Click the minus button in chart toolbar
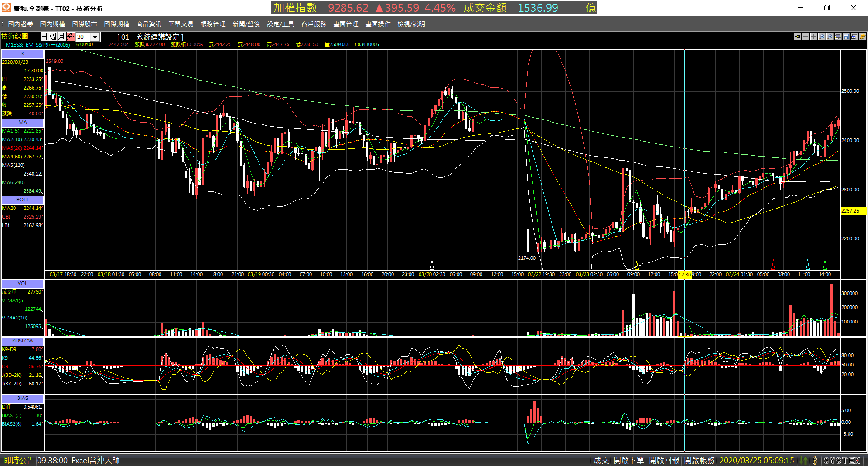868x466 pixels. point(806,37)
